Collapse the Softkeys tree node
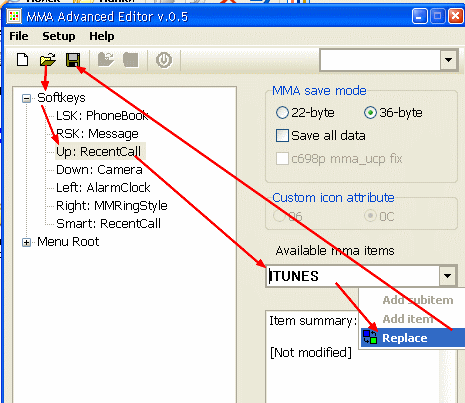The height and width of the screenshot is (403, 465). click(x=26, y=98)
